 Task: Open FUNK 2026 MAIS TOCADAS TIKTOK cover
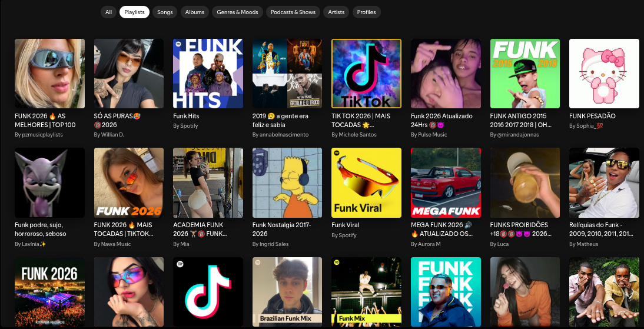[129, 183]
